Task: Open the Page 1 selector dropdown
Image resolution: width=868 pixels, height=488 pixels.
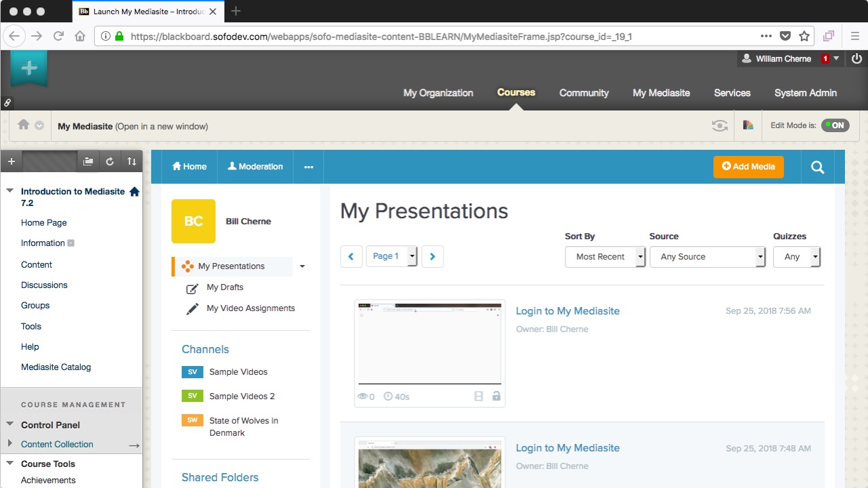Action: pos(392,256)
